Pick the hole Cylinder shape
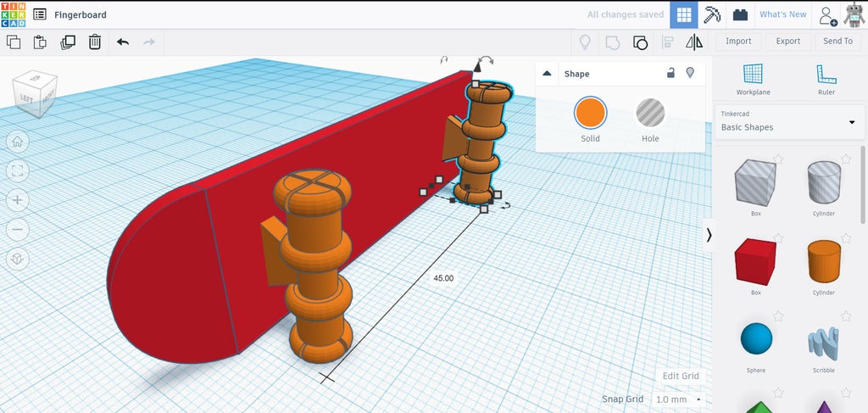The height and width of the screenshot is (413, 868). 824,183
